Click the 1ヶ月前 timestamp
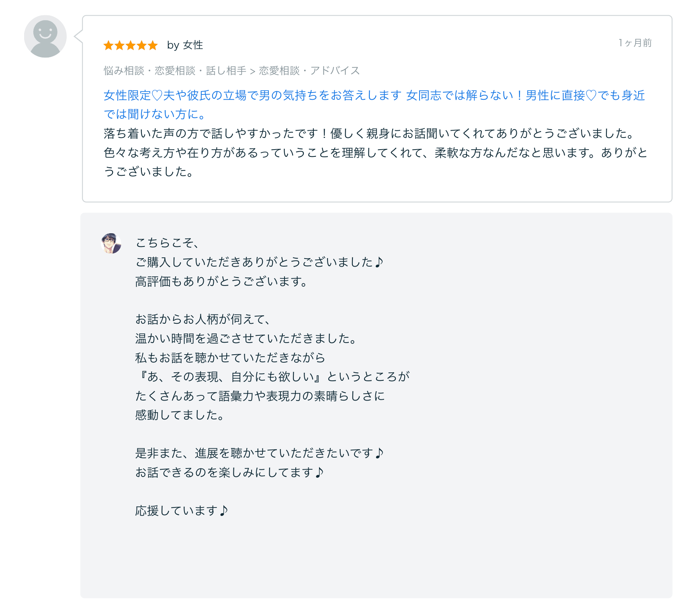The height and width of the screenshot is (606, 700). coord(635,43)
